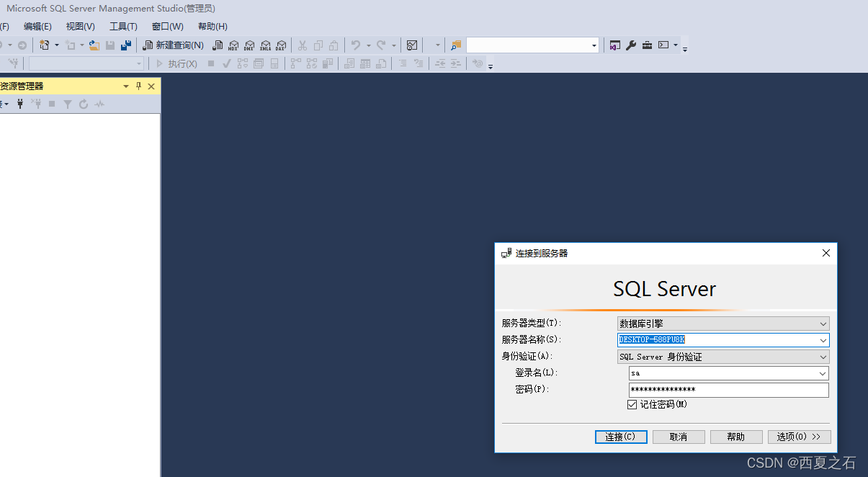Image resolution: width=868 pixels, height=477 pixels.
Task: Open the 编辑(E) menu
Action: click(37, 26)
